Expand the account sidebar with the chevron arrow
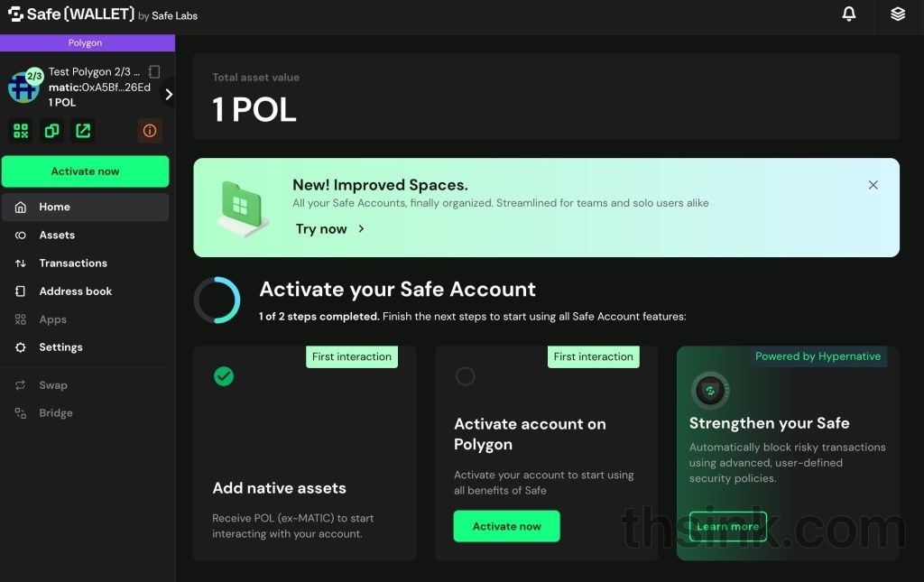The image size is (924, 582). tap(169, 93)
